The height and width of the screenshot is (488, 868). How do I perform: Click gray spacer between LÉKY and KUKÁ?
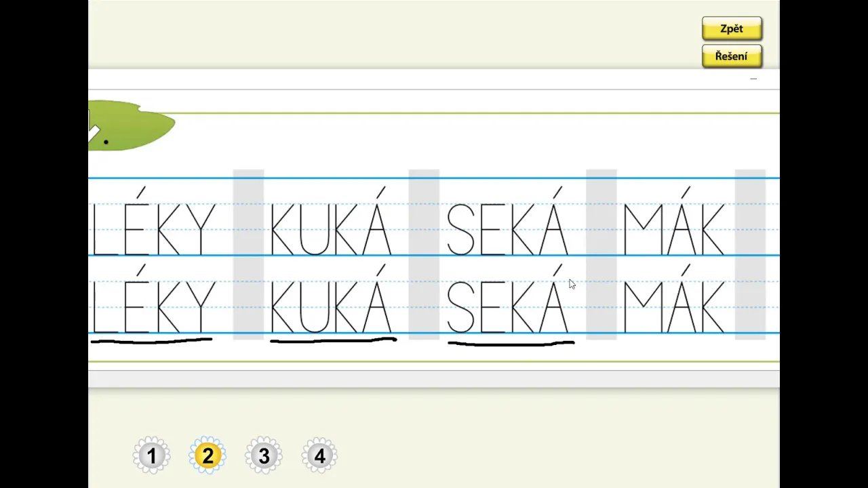pyautogui.click(x=248, y=254)
